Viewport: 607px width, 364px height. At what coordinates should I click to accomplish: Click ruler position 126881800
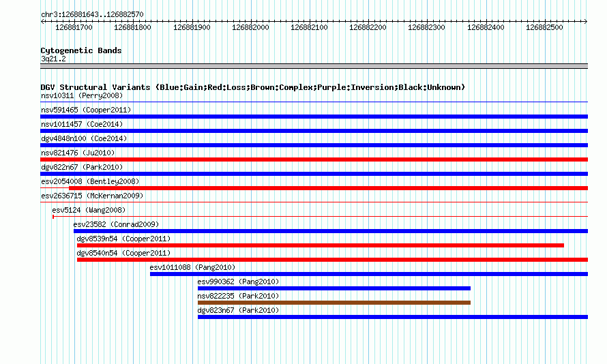(x=133, y=27)
